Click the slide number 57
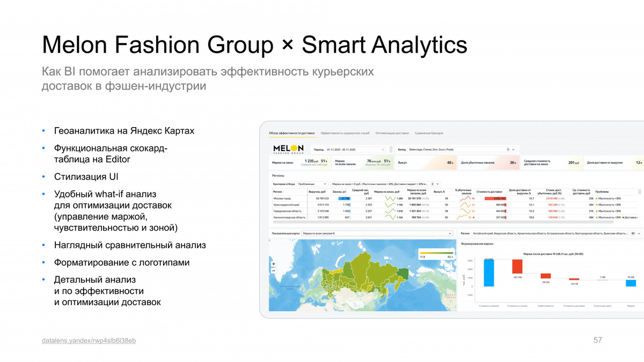This screenshot has width=644, height=362. tap(598, 341)
